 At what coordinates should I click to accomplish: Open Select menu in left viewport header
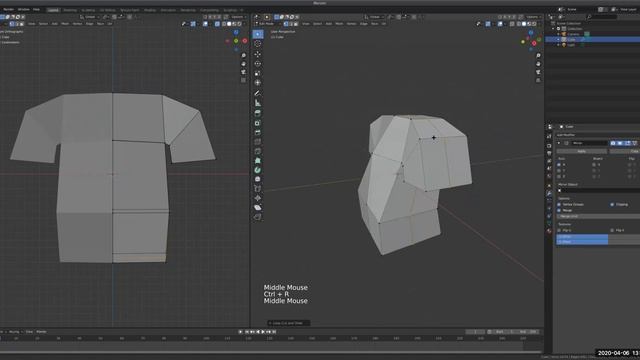[43, 24]
